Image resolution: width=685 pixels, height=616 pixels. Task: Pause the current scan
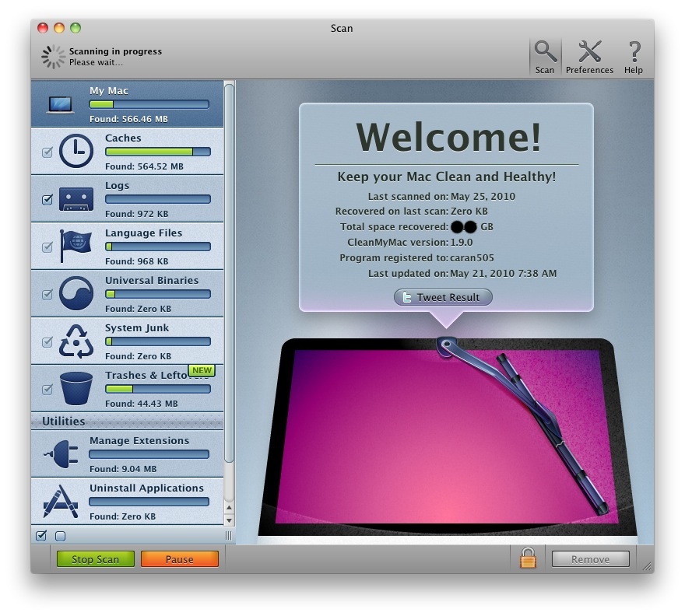pyautogui.click(x=180, y=558)
